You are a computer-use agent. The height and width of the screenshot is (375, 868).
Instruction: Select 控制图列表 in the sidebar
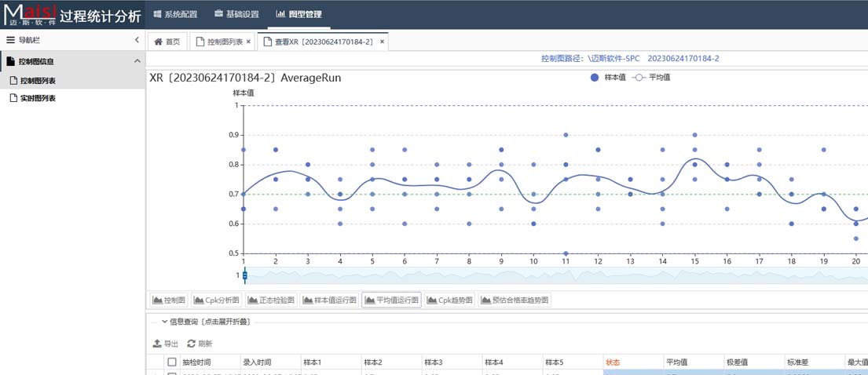[x=37, y=80]
